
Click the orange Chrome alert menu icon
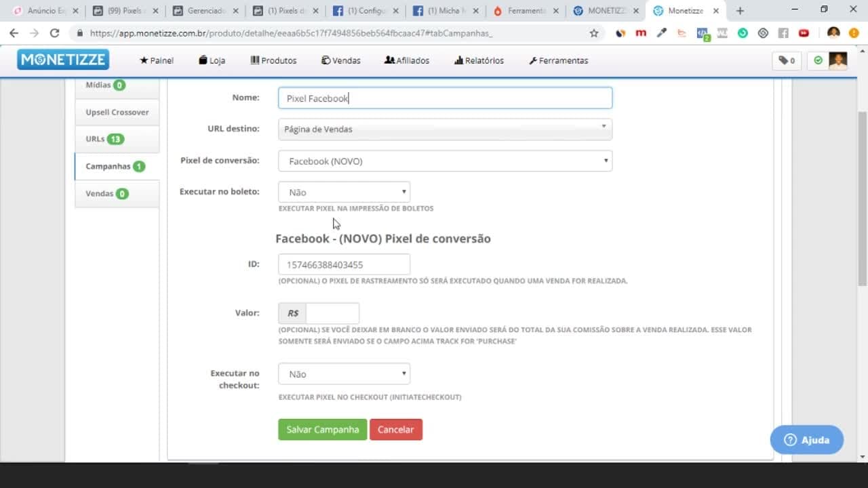(854, 33)
